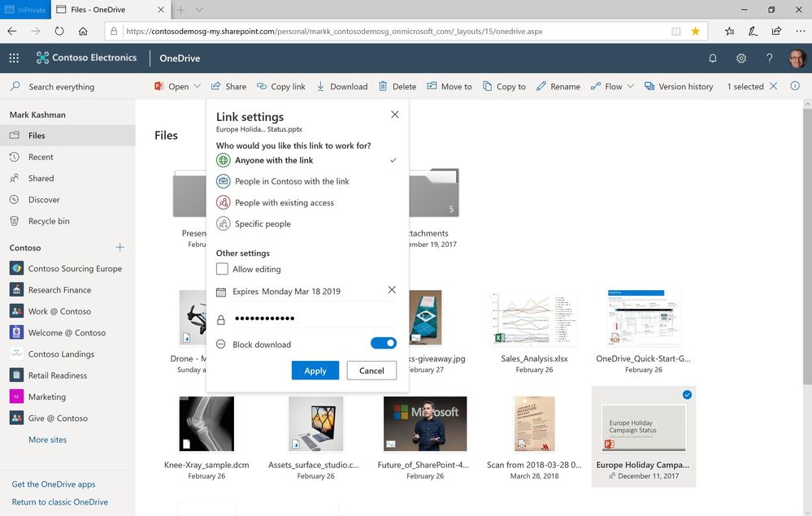Click the browser refresh icon

point(59,31)
